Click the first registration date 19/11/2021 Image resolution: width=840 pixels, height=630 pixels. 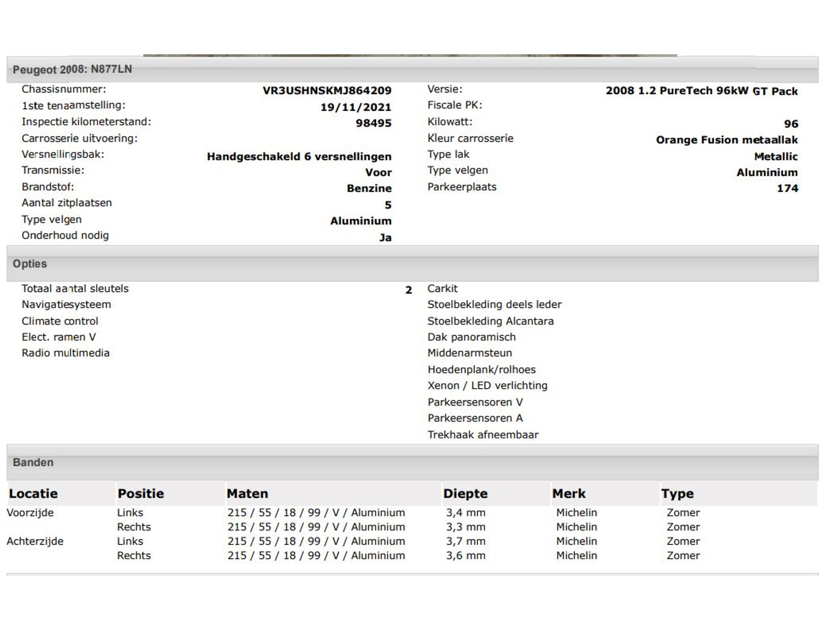pyautogui.click(x=356, y=107)
